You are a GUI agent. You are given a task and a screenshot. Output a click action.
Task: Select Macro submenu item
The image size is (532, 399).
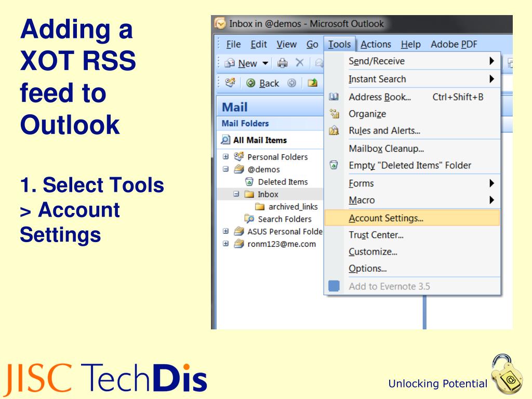(x=412, y=200)
